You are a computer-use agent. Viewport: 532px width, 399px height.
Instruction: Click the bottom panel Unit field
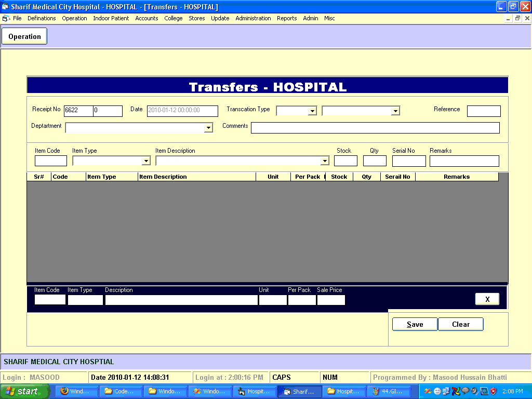273,300
